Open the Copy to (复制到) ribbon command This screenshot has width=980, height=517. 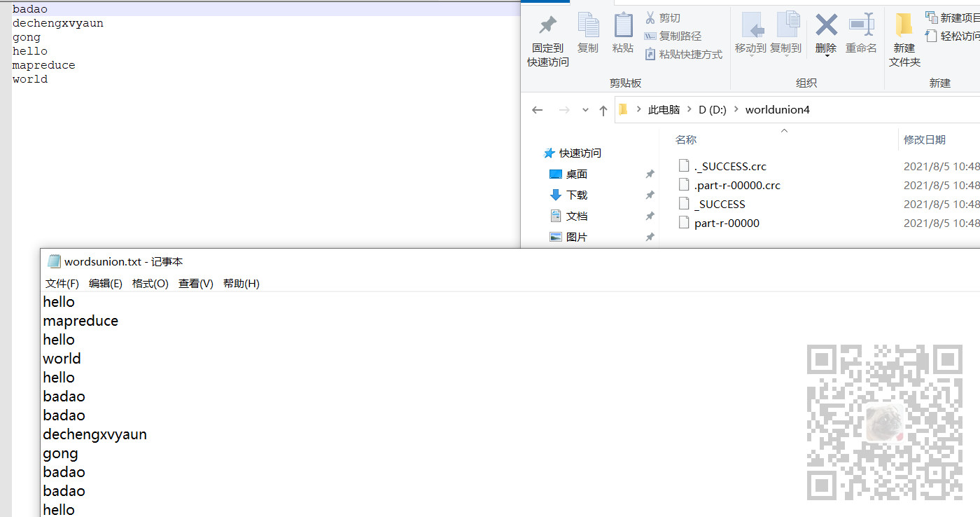click(785, 34)
